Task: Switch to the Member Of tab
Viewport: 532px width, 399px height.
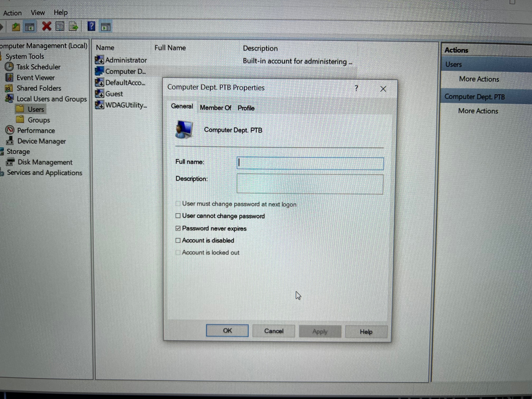Action: click(215, 108)
